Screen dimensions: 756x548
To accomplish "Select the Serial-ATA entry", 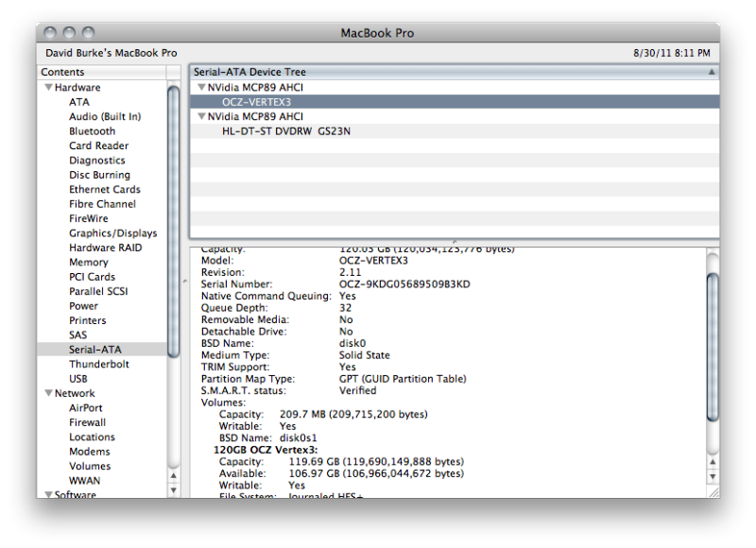I will [102, 350].
